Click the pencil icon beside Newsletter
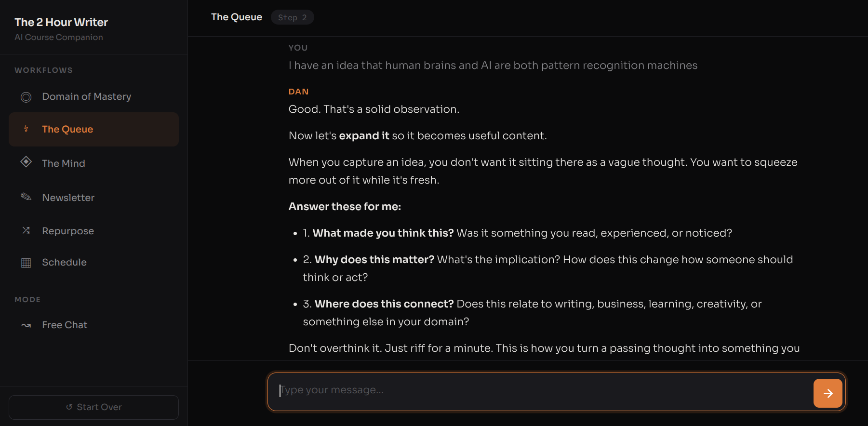868x426 pixels. coord(26,197)
